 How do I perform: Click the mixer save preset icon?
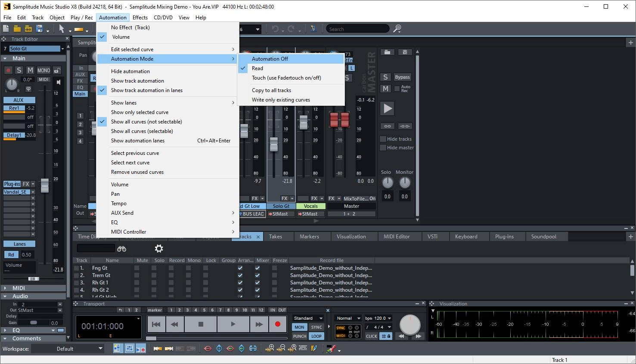[x=404, y=52]
